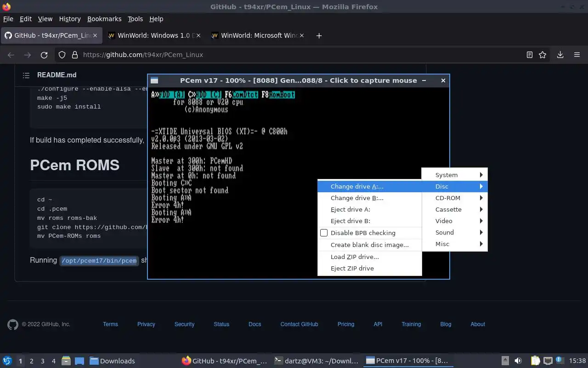Image resolution: width=588 pixels, height=368 pixels.
Task: Expand the Video submenu
Action: [454, 221]
